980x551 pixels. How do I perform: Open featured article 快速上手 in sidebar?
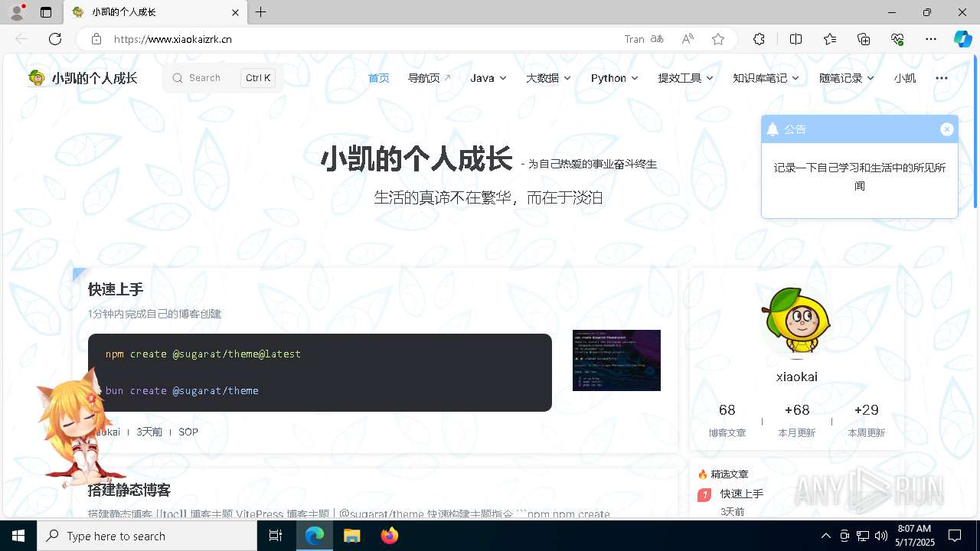click(742, 494)
